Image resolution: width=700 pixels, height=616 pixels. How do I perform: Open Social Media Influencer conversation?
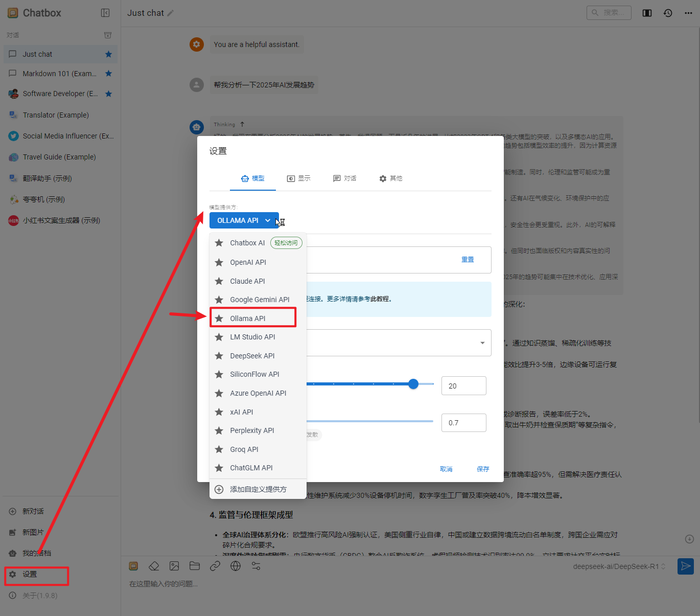[60, 136]
